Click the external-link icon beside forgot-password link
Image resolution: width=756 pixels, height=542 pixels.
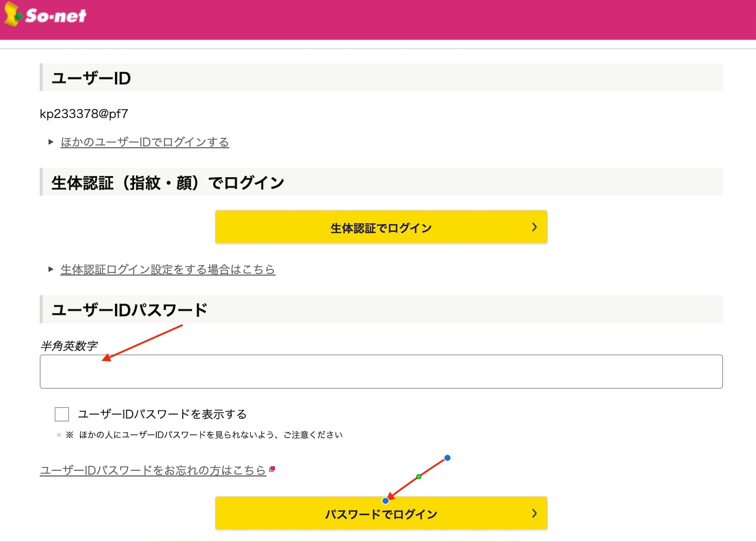[x=272, y=469]
